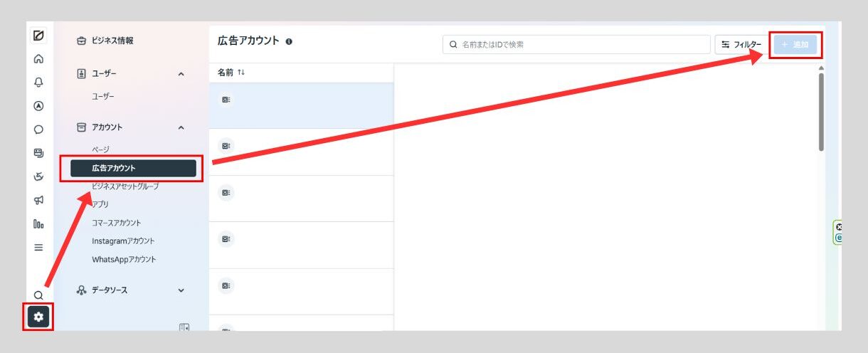
Task: Open the フィルター filter button
Action: [x=741, y=45]
